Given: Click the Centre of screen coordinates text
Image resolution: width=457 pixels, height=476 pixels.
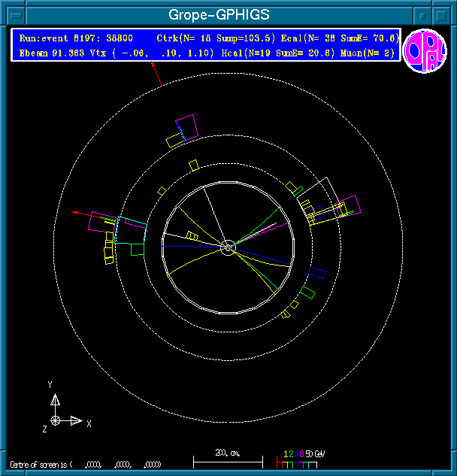Looking at the screenshot, I should (85, 464).
